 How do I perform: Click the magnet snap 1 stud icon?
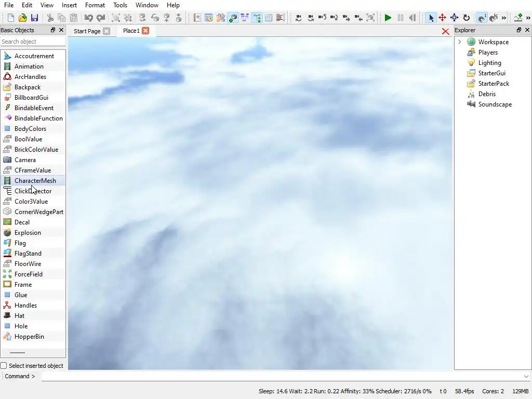(x=482, y=18)
